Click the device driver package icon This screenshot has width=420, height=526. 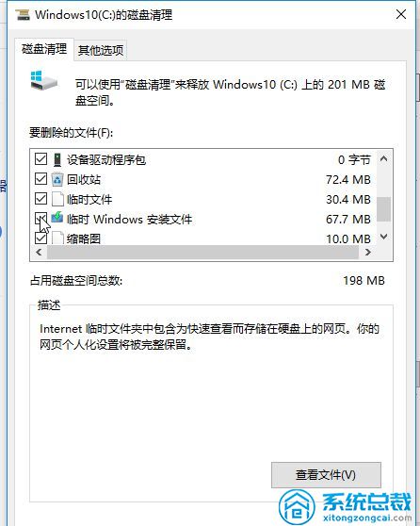[57, 159]
